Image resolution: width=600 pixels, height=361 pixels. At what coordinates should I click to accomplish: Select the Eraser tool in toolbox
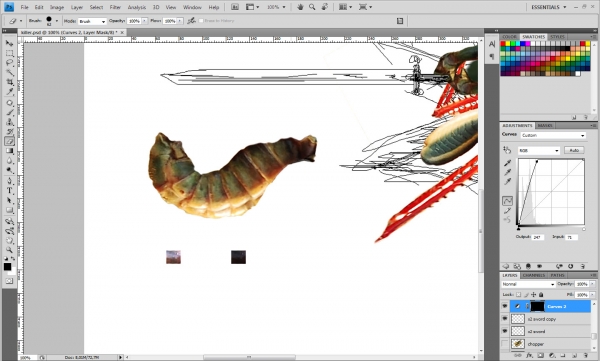tap(9, 141)
